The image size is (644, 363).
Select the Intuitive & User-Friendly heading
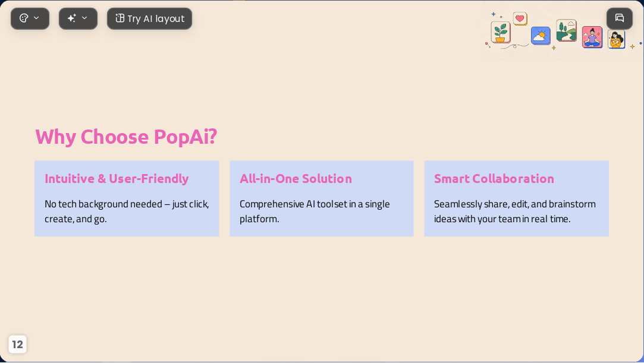pos(117,178)
